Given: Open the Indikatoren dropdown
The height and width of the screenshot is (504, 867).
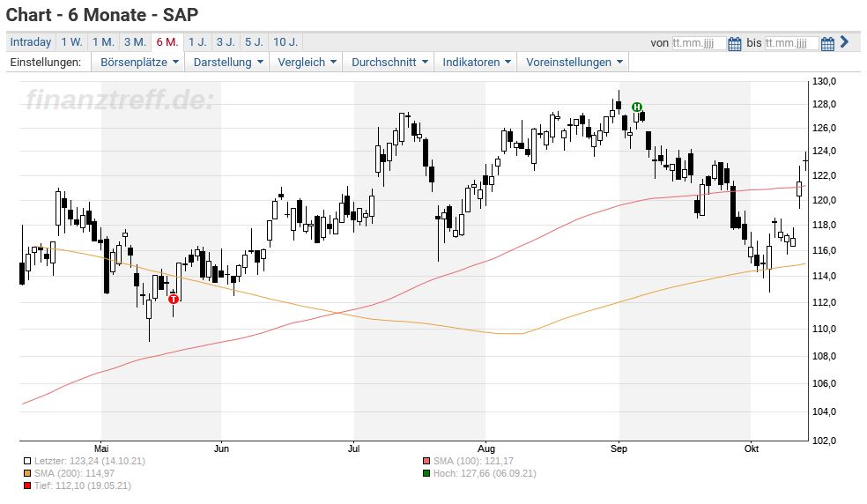Looking at the screenshot, I should (476, 62).
